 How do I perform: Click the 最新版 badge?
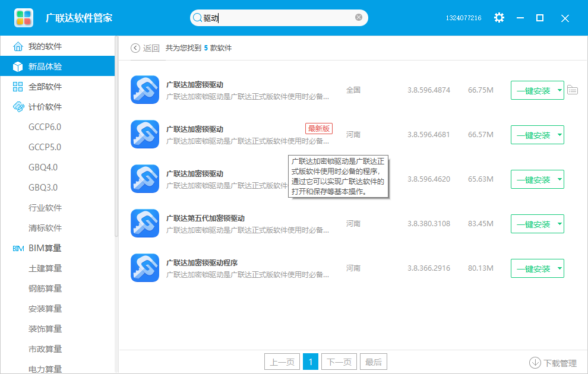pos(319,129)
